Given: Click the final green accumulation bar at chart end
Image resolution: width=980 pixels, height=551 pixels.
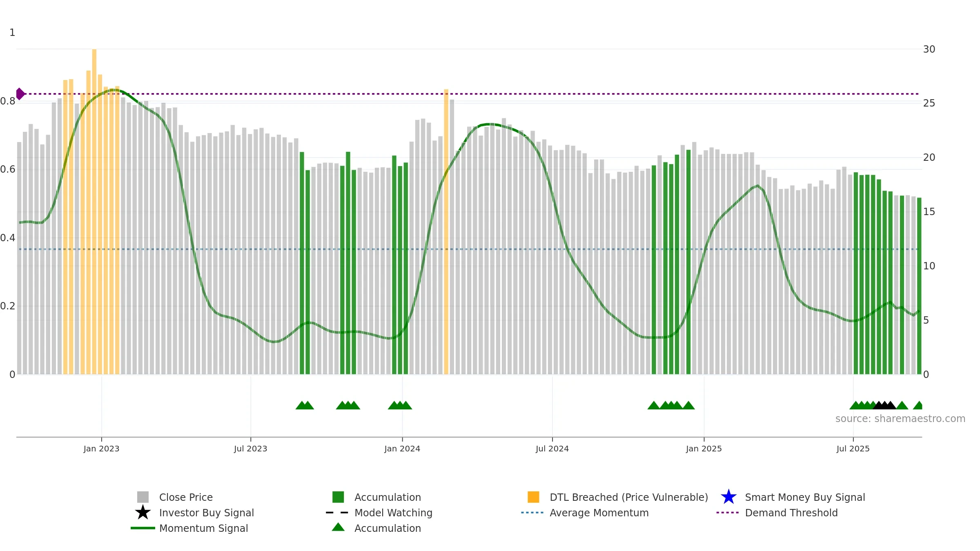Looking at the screenshot, I should point(919,286).
